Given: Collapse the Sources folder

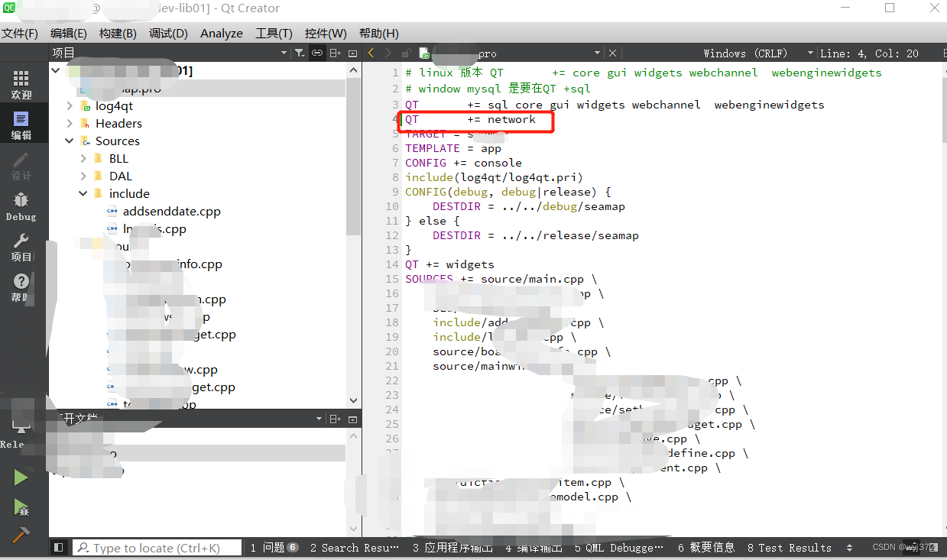Looking at the screenshot, I should 68,141.
